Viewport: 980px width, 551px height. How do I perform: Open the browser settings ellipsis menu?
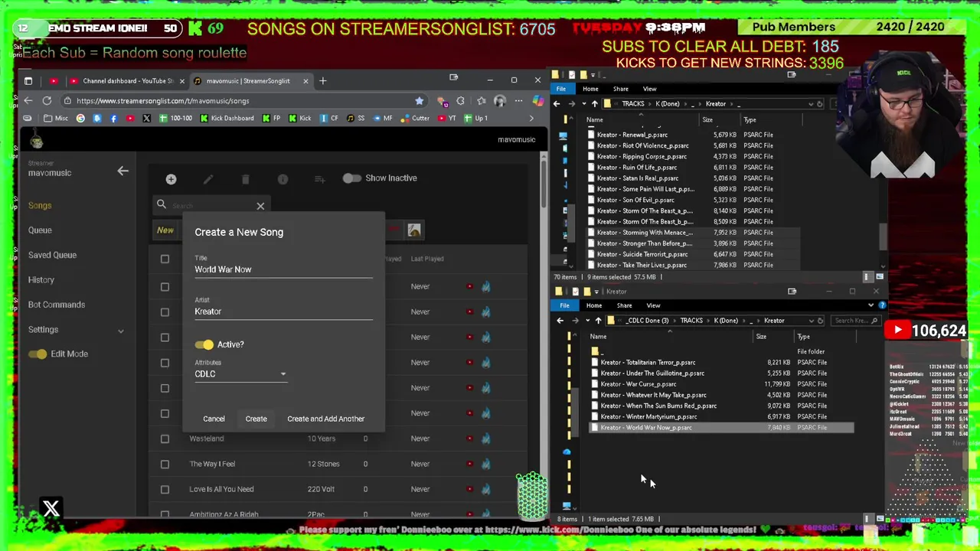point(518,100)
